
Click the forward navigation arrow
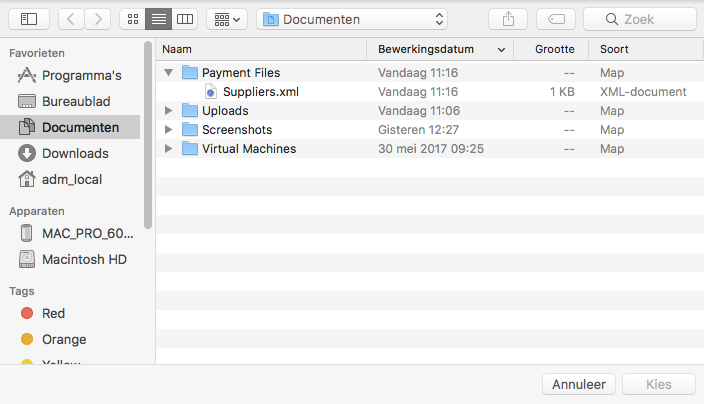(x=98, y=19)
